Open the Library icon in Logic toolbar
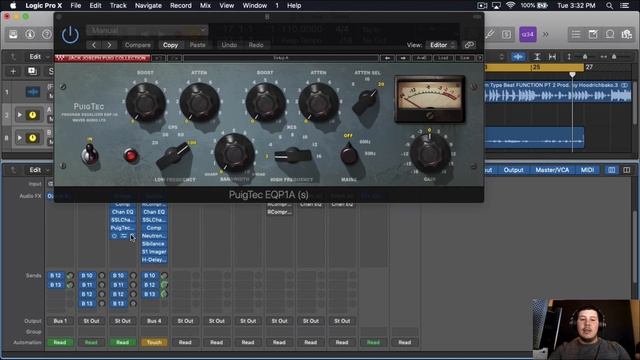This screenshot has width=640, height=360. pos(13,35)
